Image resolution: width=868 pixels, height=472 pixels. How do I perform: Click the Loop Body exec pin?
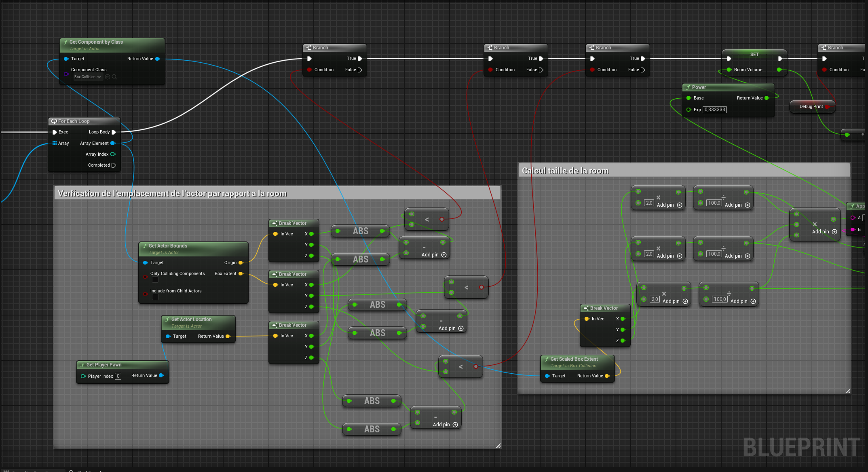point(114,132)
